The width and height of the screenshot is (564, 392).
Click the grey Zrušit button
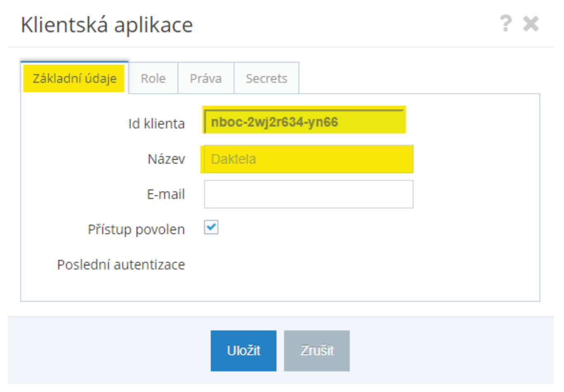pos(317,351)
